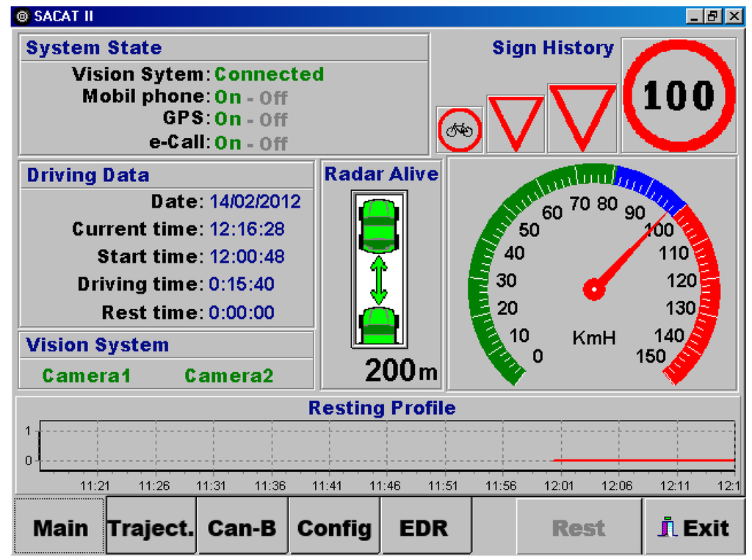Click the bottom green car radar icon
Screen dimensions: 752x560
click(x=379, y=324)
